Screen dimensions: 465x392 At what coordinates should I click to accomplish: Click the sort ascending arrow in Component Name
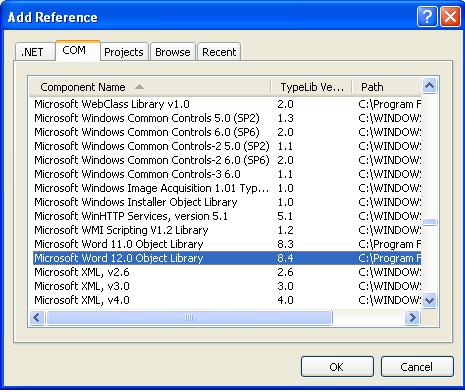click(x=139, y=87)
